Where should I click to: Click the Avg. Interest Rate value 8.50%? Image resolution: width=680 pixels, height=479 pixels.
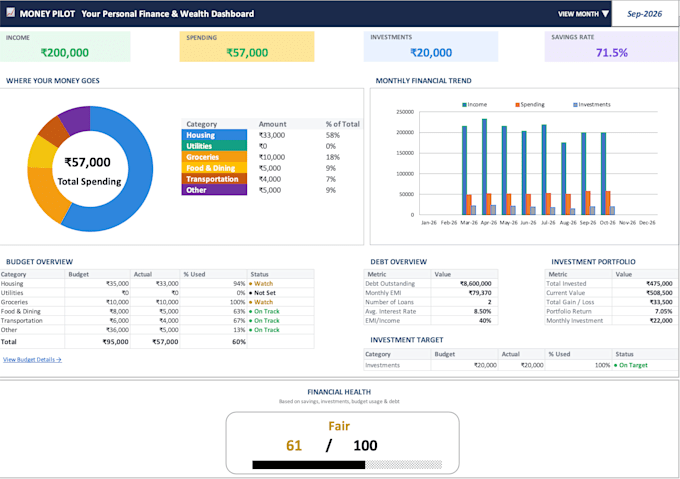coord(482,311)
